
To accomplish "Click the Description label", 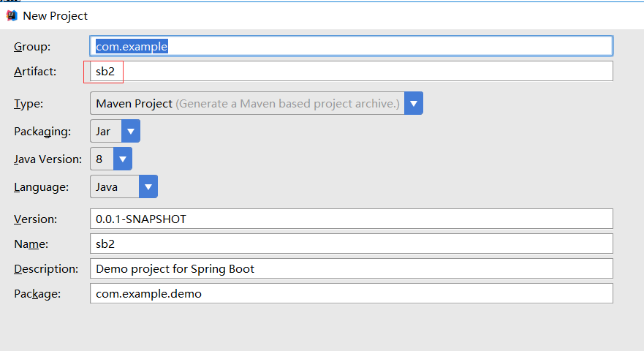I will pyautogui.click(x=46, y=269).
